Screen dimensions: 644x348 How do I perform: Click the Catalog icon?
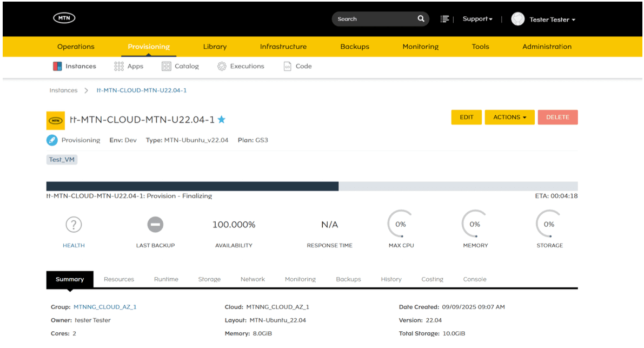[167, 66]
